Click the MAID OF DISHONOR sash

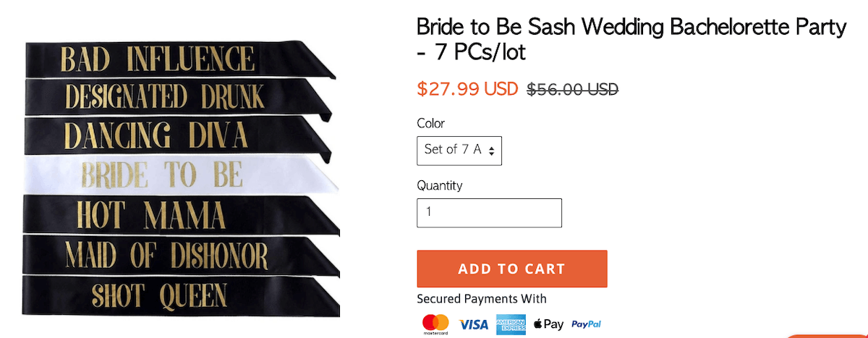click(166, 254)
